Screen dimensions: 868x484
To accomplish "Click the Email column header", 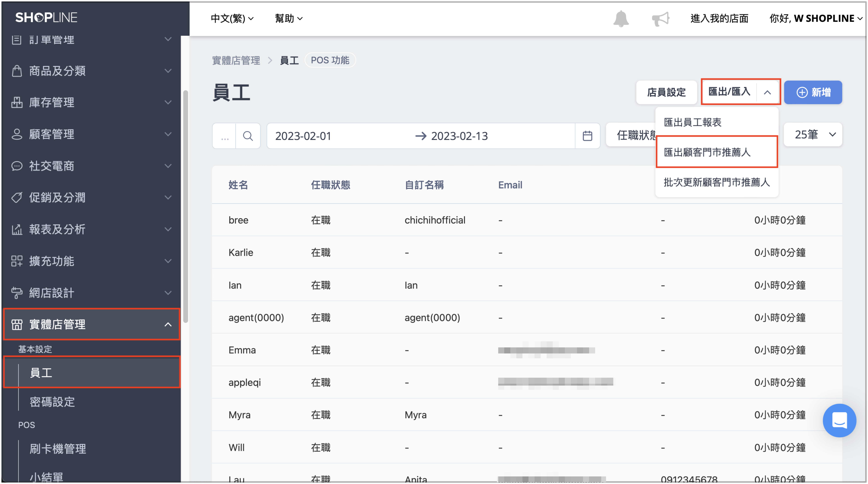I will [x=510, y=185].
